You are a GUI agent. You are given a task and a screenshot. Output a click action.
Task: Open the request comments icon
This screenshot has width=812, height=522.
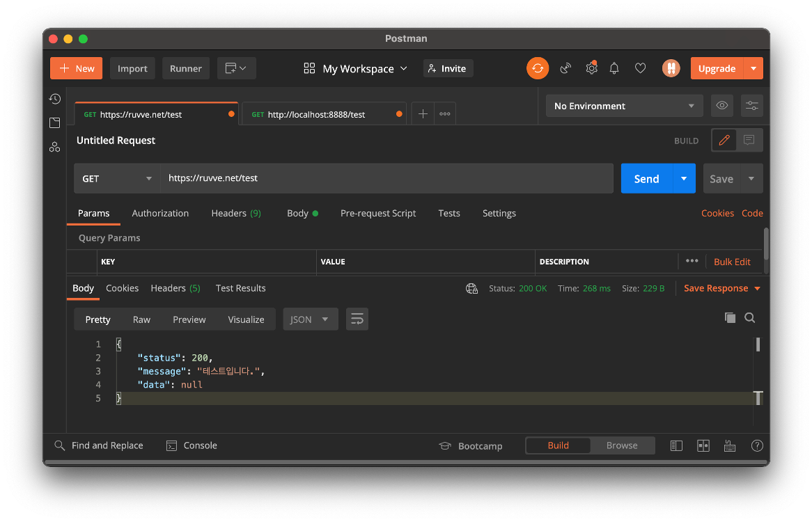pyautogui.click(x=749, y=140)
